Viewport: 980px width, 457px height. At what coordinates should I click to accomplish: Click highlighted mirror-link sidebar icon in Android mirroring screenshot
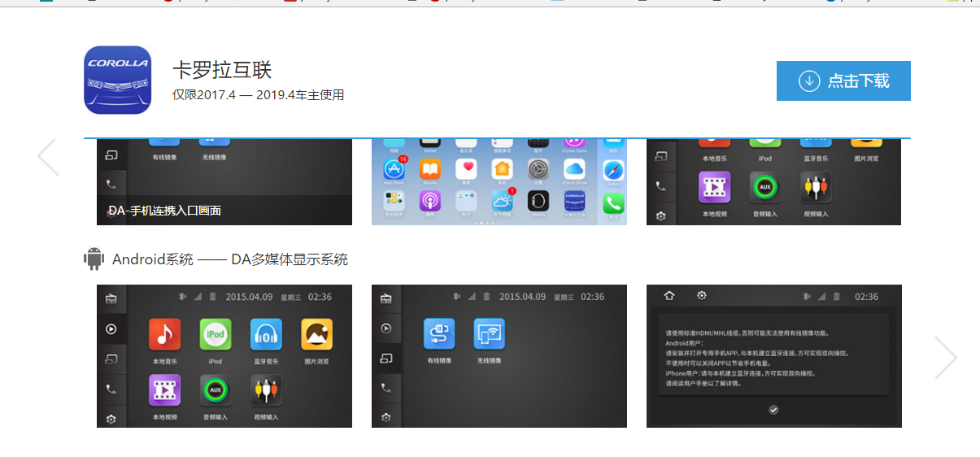[x=386, y=359]
